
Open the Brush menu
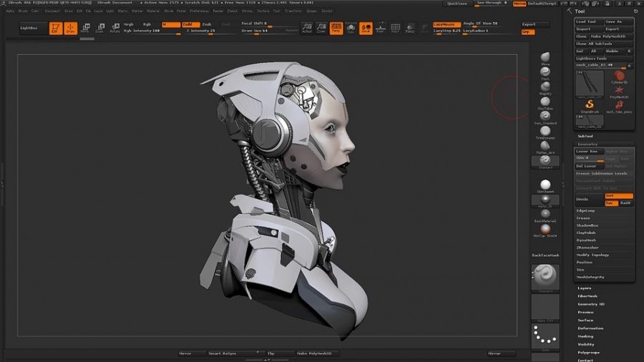[x=23, y=11]
